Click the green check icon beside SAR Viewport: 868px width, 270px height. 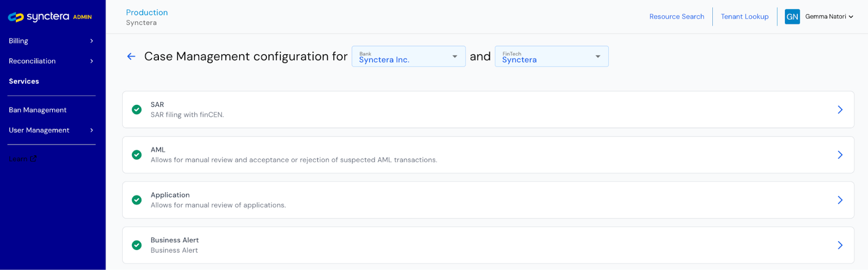coord(137,110)
